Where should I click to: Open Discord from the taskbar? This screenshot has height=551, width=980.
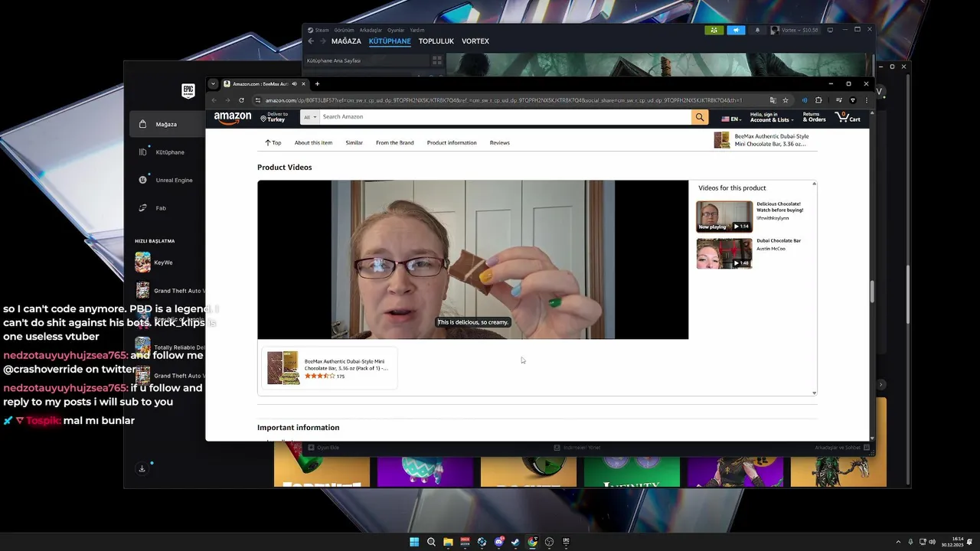498,542
